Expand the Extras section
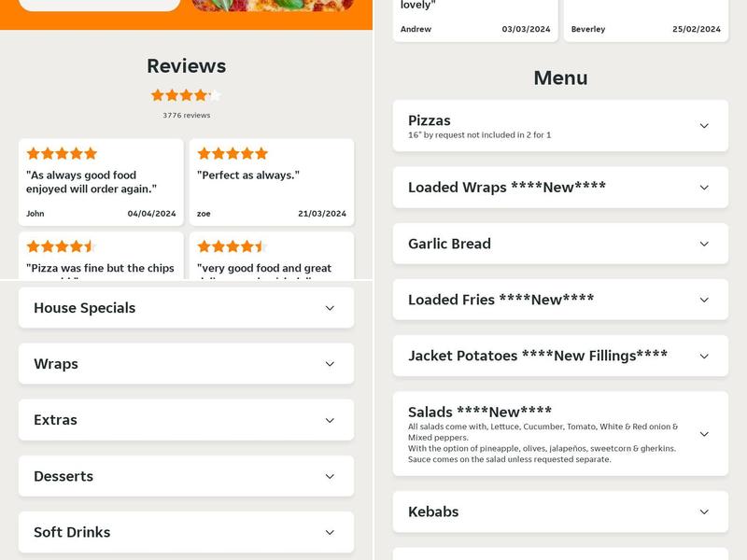The height and width of the screenshot is (560, 747). pos(330,420)
